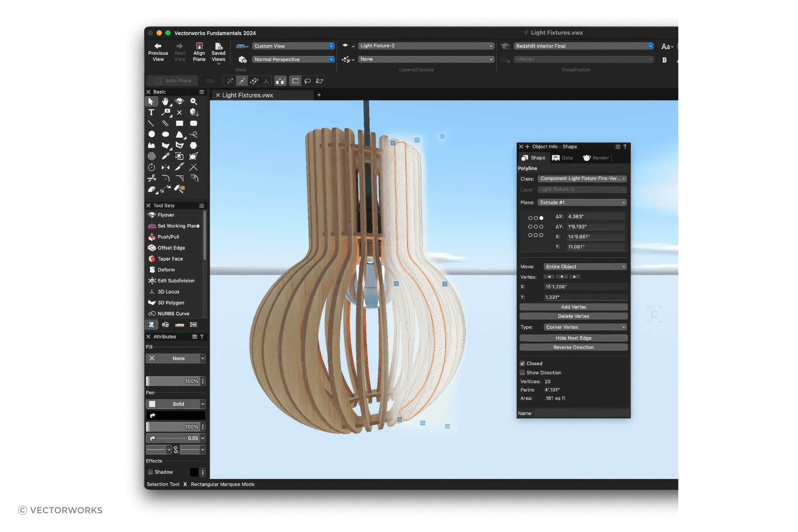Viewport: 798px width, 532px height.
Task: Select the Selection arrow tool
Action: (151, 101)
